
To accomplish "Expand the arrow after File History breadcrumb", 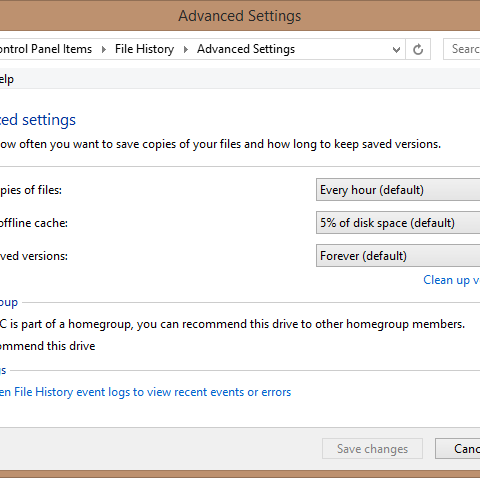I will click(x=186, y=49).
